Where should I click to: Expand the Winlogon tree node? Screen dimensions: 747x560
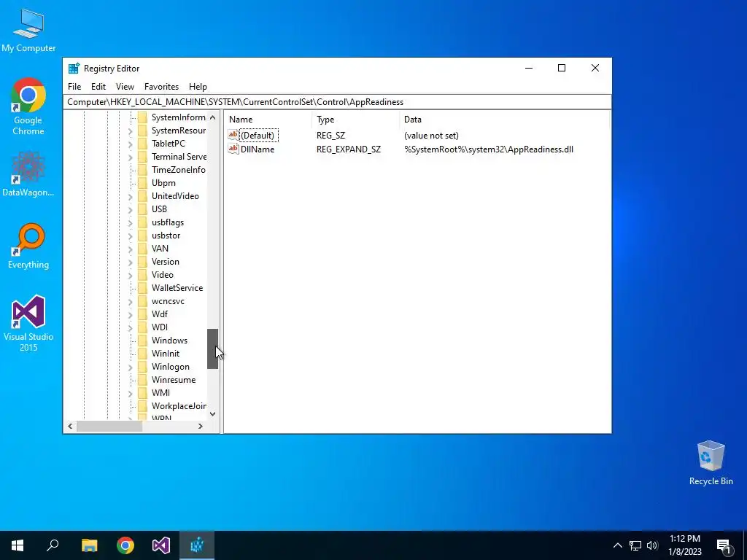[130, 367]
